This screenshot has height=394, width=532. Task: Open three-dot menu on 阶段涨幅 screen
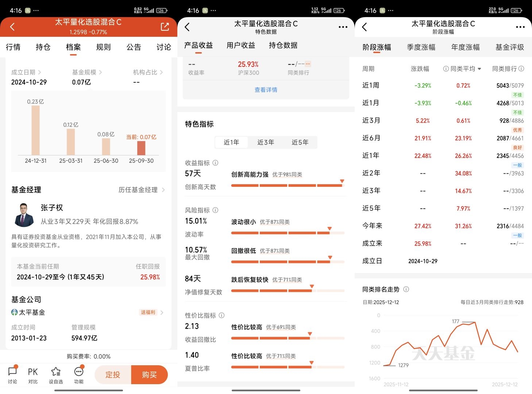(520, 27)
